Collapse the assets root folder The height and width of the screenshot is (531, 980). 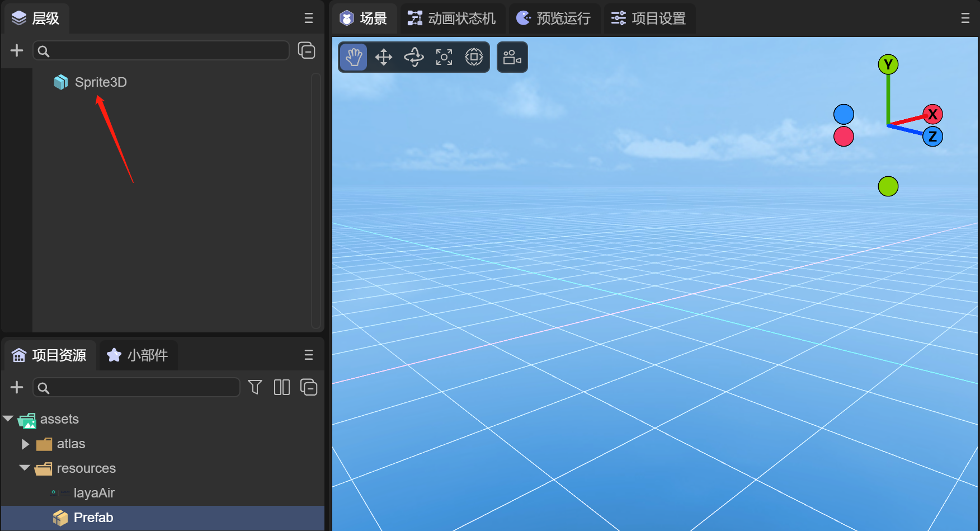[8, 419]
